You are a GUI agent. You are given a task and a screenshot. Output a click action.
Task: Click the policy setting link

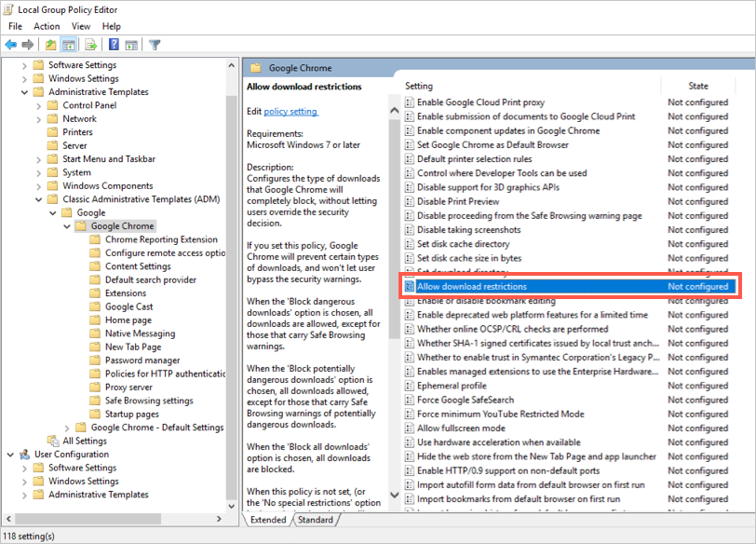pos(290,112)
